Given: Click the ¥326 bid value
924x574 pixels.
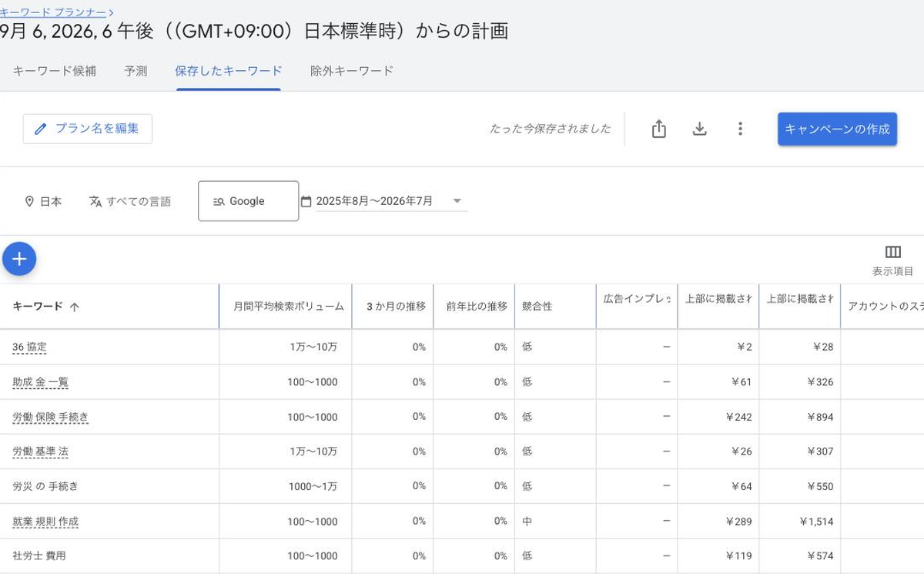Looking at the screenshot, I should coord(820,382).
